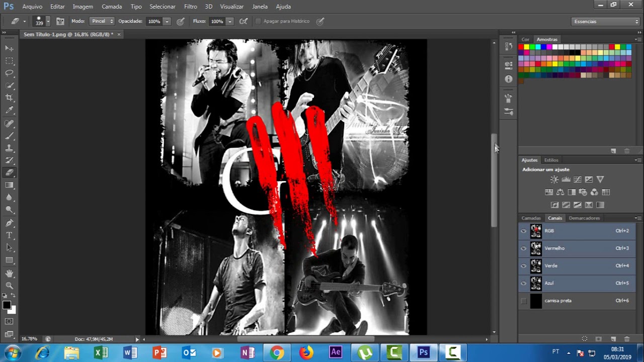Screen dimensions: 644x362
Task: Add a Gradient Map adjustment
Action: (x=600, y=205)
